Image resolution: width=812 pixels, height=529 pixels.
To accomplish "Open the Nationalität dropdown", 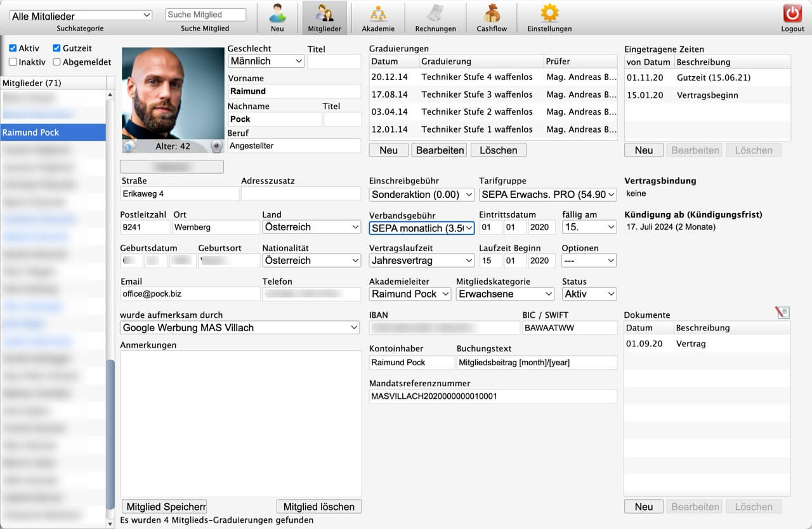I will pos(311,261).
